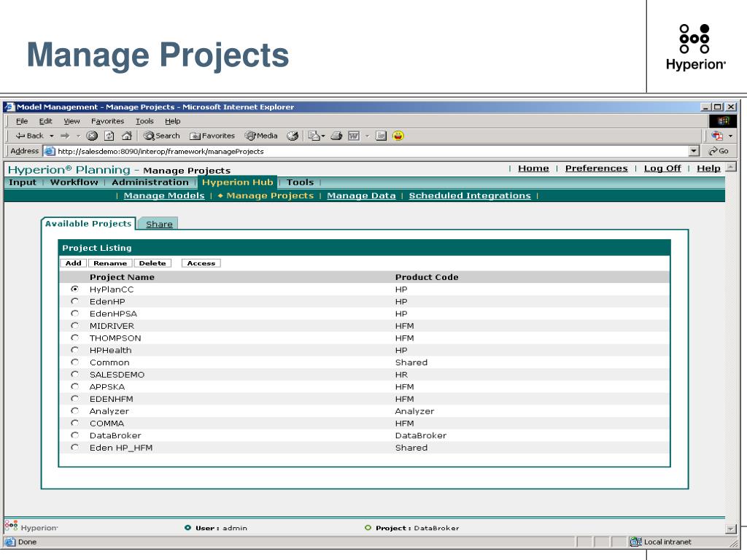Open the Help menu in menu bar

pos(173,121)
